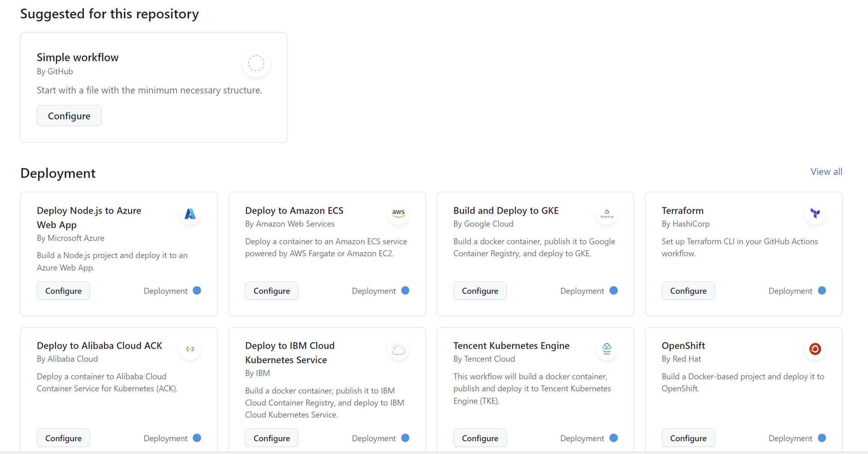This screenshot has width=868, height=454.
Task: Configure Deploy to Amazon ECS workflow
Action: (272, 291)
